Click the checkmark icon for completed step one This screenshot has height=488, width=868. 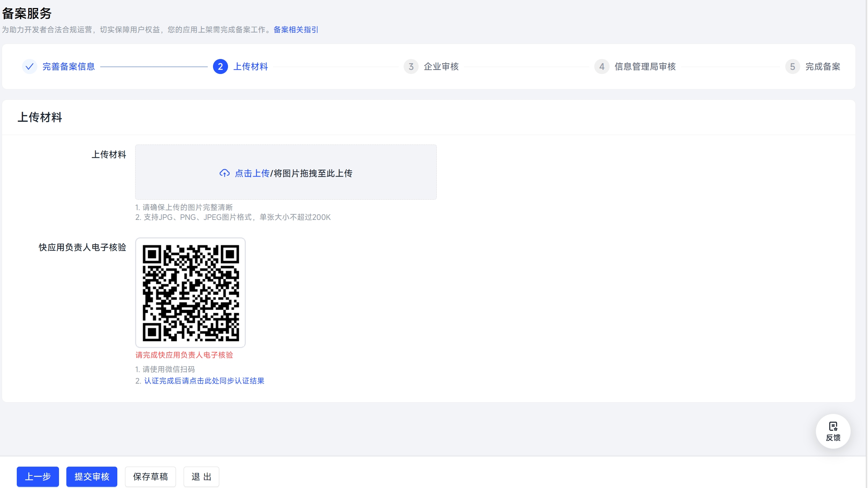(30, 66)
